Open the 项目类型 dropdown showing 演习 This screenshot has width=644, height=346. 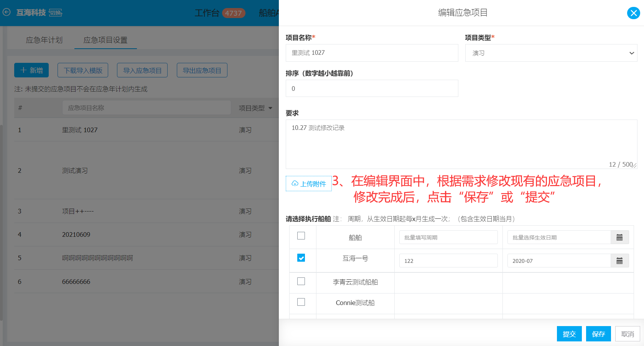[x=551, y=53]
